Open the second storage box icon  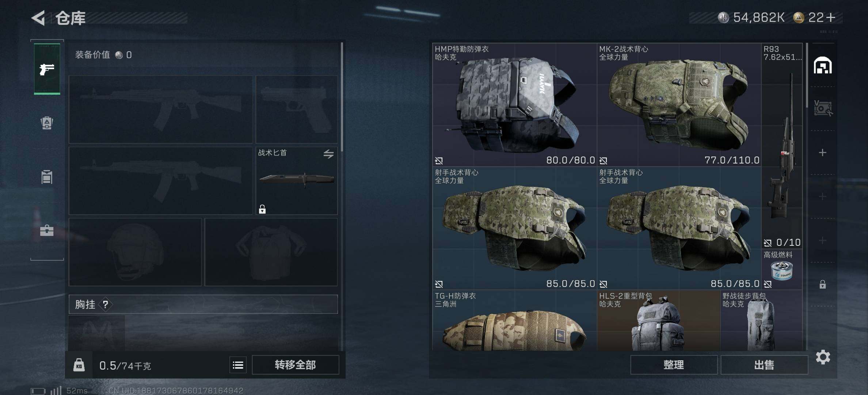823,108
